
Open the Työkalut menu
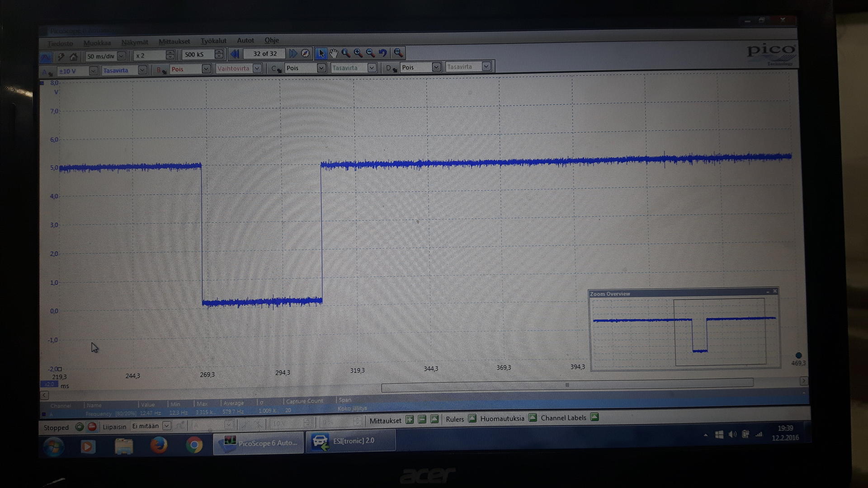click(213, 41)
